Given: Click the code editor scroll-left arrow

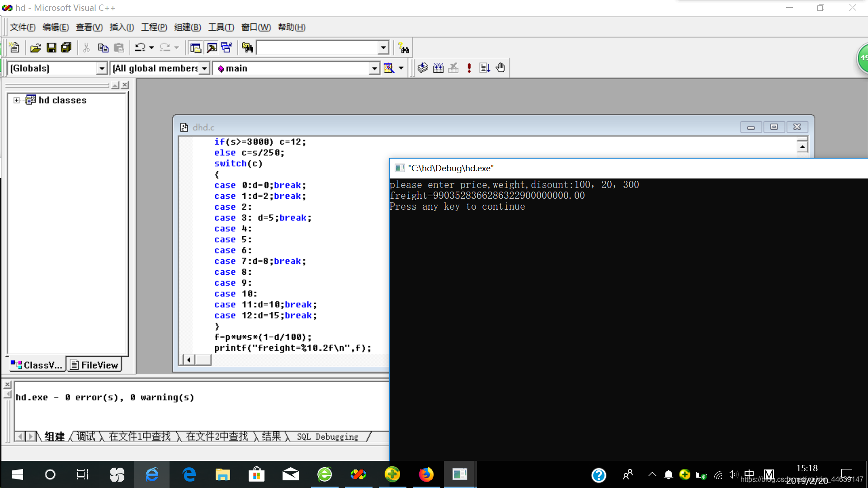Looking at the screenshot, I should tap(189, 360).
